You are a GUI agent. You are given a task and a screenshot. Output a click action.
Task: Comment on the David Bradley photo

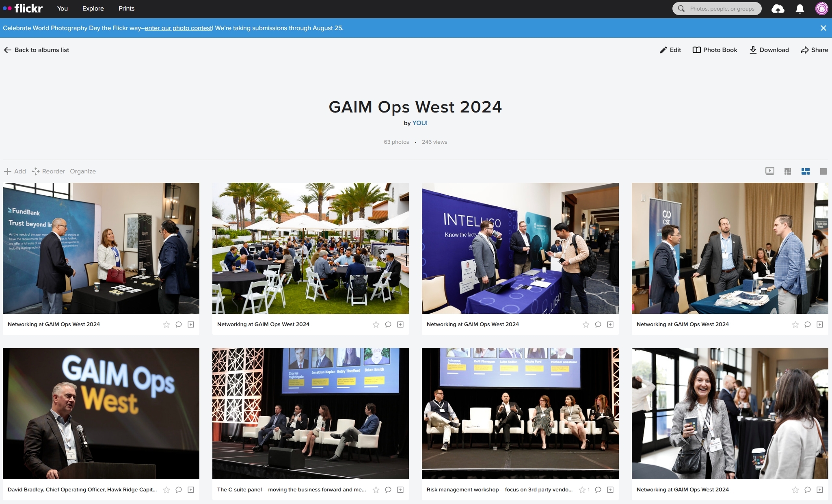coord(178,490)
